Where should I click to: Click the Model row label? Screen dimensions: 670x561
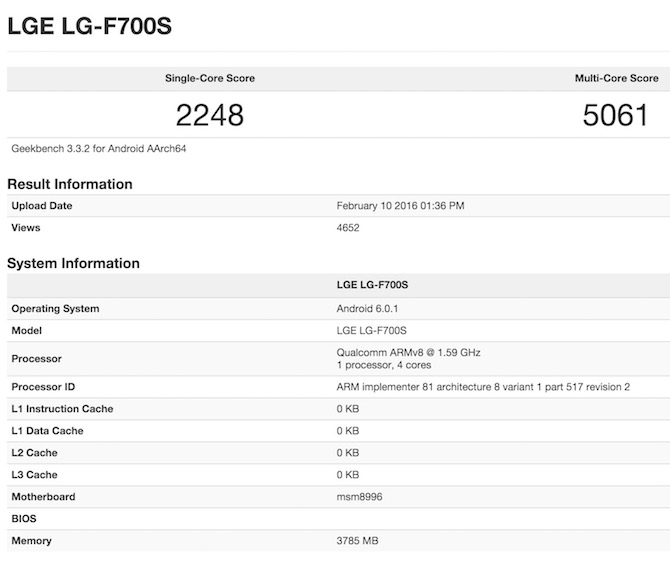[27, 331]
